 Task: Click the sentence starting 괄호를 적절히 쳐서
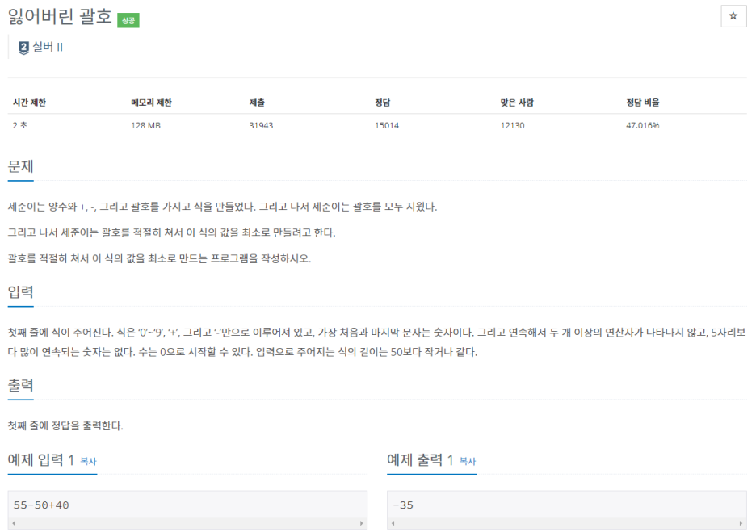(160, 258)
